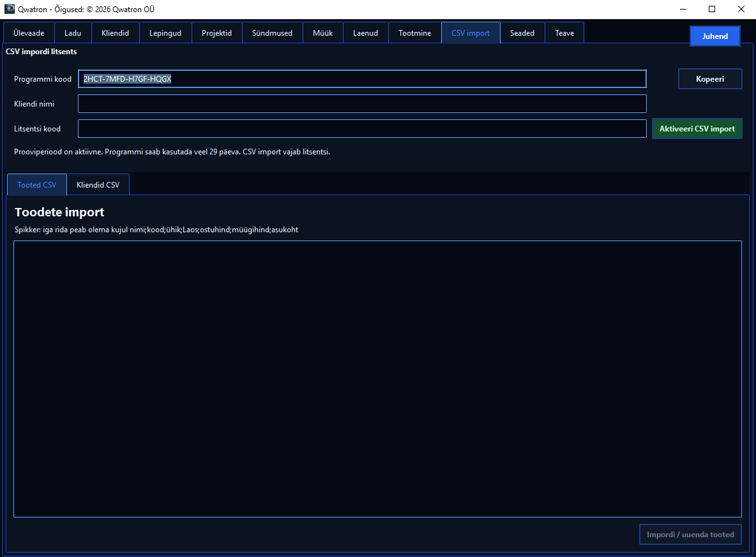Open the Seaded settings tab

tap(522, 33)
